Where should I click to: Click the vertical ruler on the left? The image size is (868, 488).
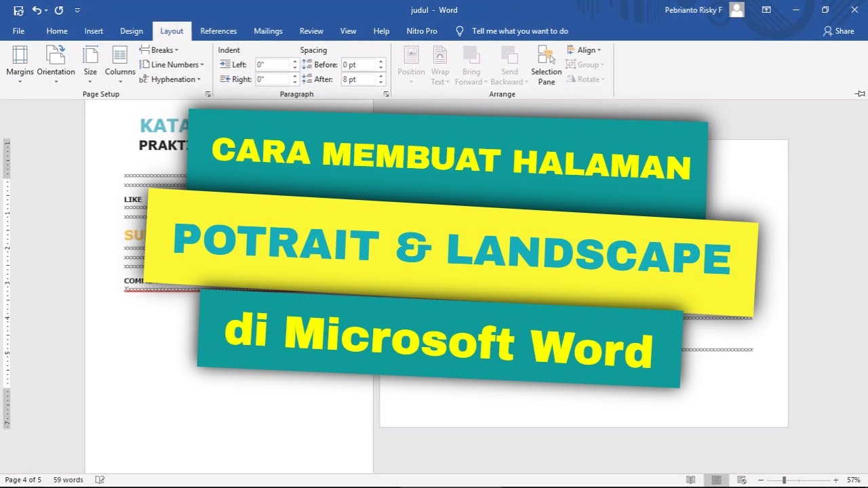click(7, 285)
